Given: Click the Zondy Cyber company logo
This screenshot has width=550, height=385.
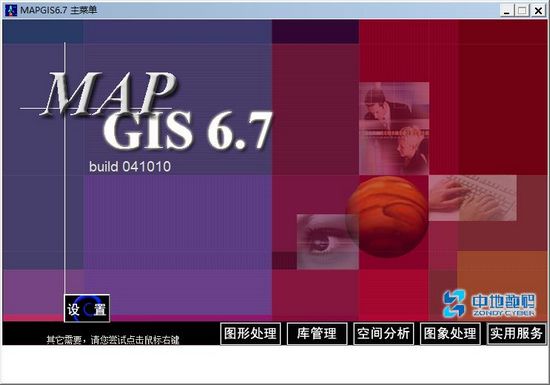Looking at the screenshot, I should coord(489,304).
